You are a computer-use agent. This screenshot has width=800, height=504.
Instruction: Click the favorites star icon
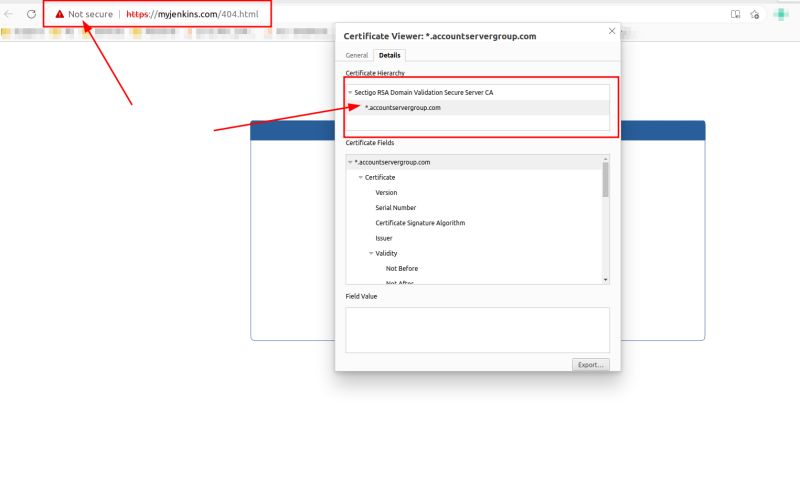[755, 14]
